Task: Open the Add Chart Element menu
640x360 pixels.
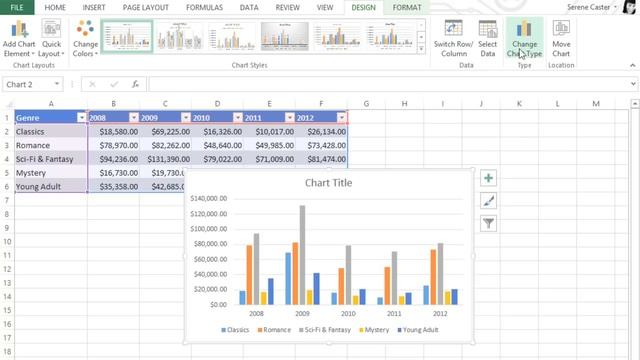Action: 19,39
